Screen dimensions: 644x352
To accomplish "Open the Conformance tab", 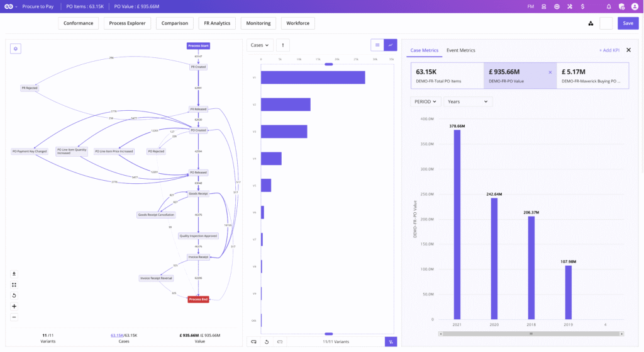I will click(x=79, y=23).
